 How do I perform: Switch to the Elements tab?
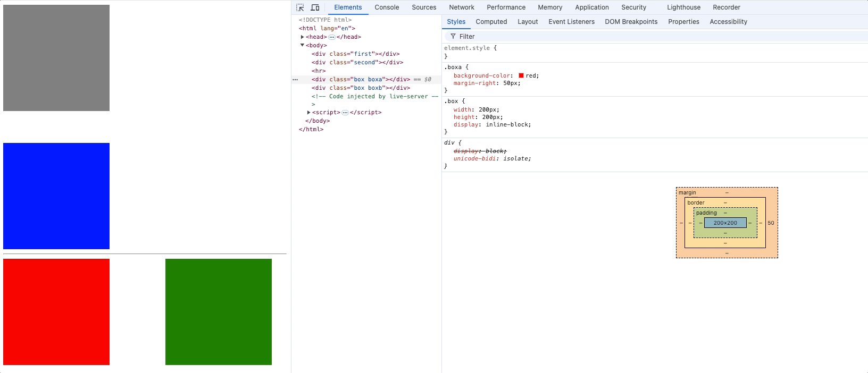(348, 7)
